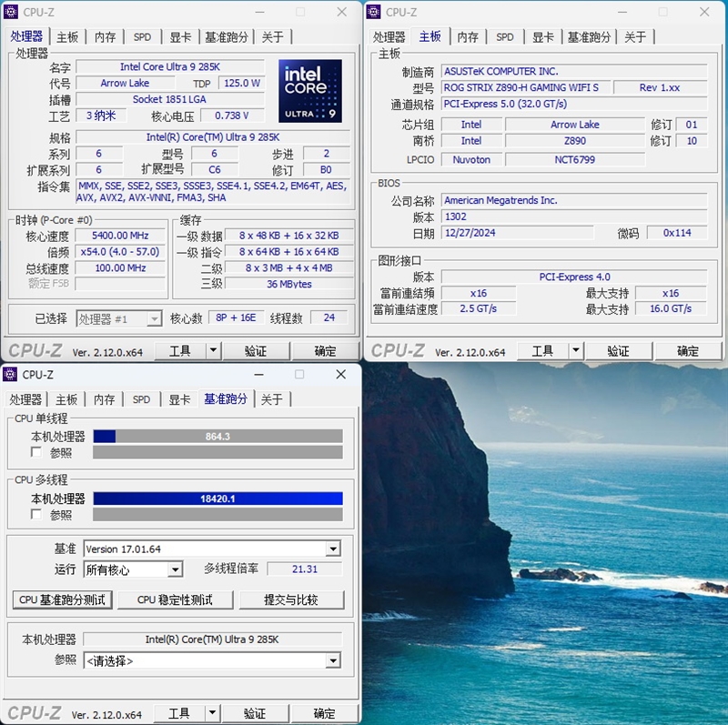Click 工具 button in the mainboard window
728x725 pixels.
542,351
